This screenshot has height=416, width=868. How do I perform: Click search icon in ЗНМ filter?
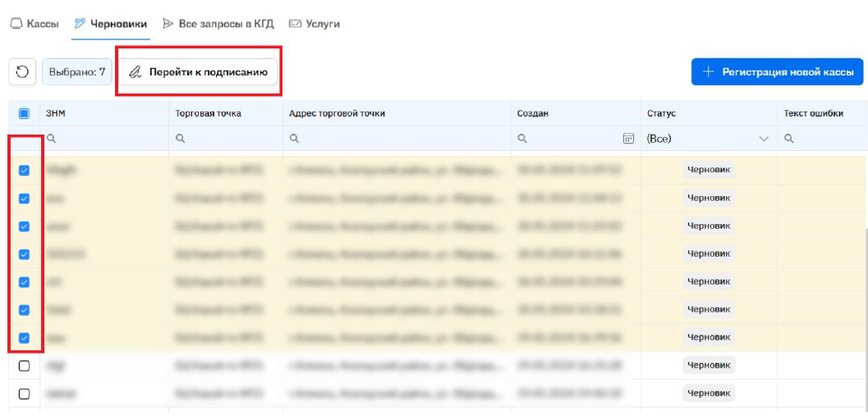(x=51, y=139)
